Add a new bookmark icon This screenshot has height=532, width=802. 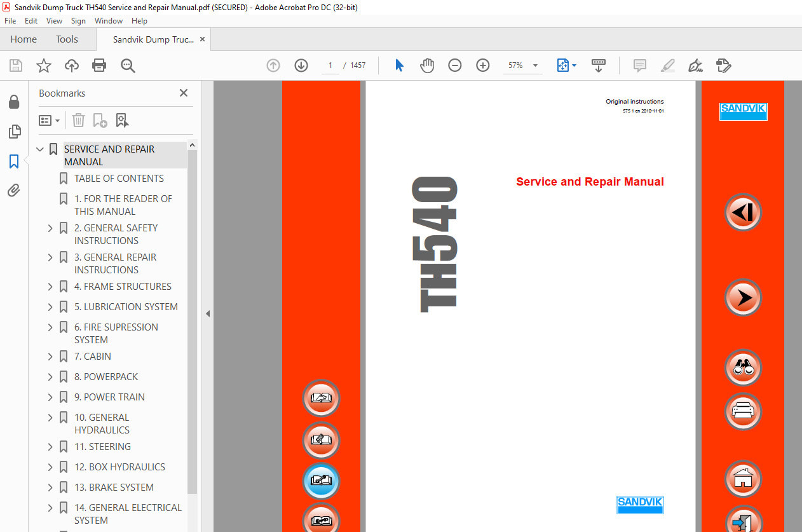100,120
